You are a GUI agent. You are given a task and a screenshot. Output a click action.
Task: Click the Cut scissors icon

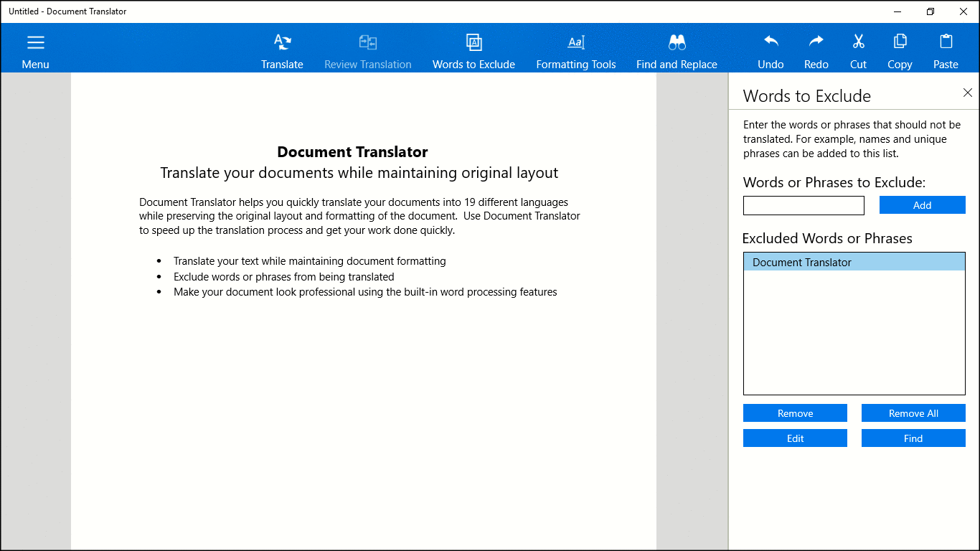click(858, 42)
